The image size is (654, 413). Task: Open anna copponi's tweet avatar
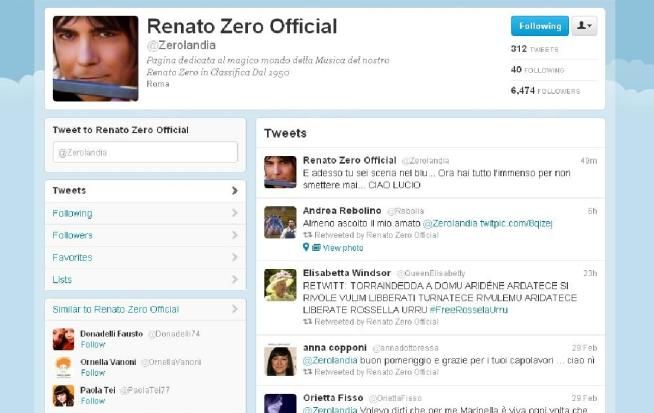click(280, 360)
